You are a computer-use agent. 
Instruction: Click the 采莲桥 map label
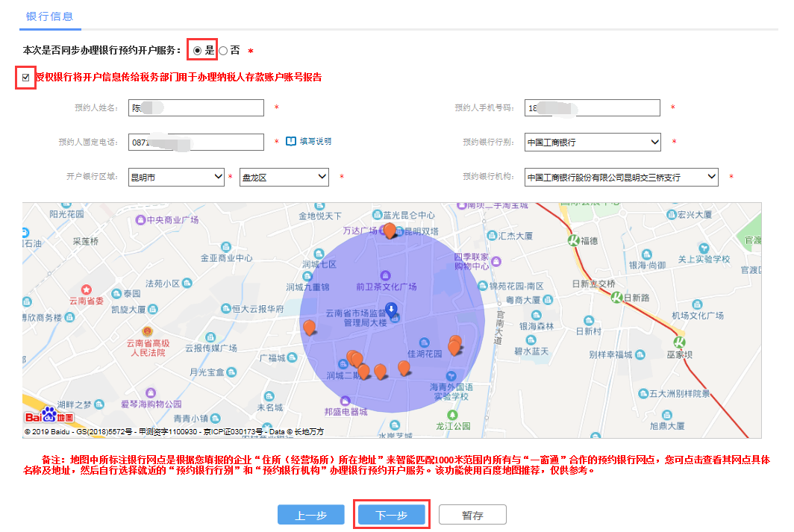[x=86, y=242]
